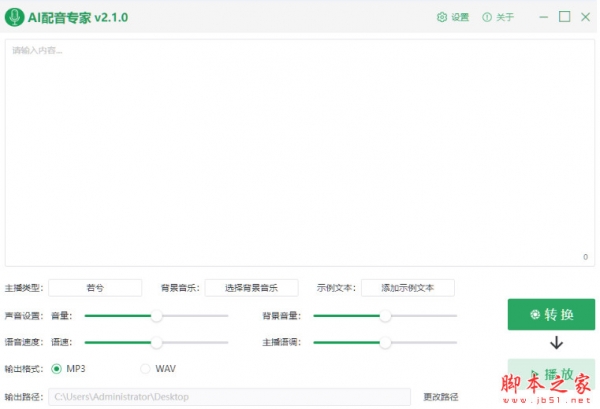Viewport: 600px width, 409px height.
Task: Select MP3 output format
Action: [x=57, y=369]
